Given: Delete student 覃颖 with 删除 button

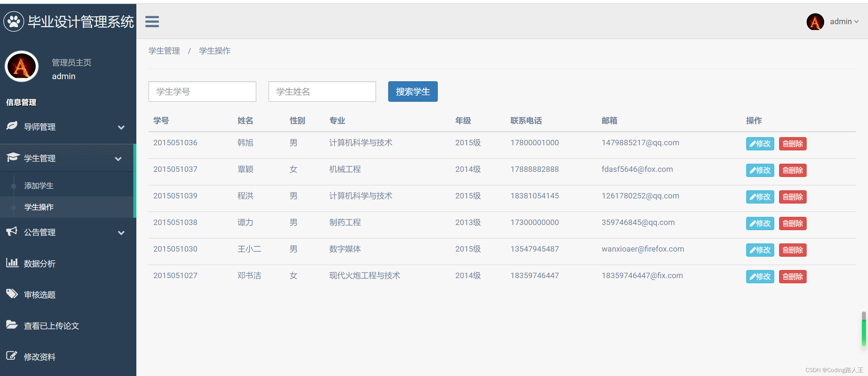Looking at the screenshot, I should [792, 170].
